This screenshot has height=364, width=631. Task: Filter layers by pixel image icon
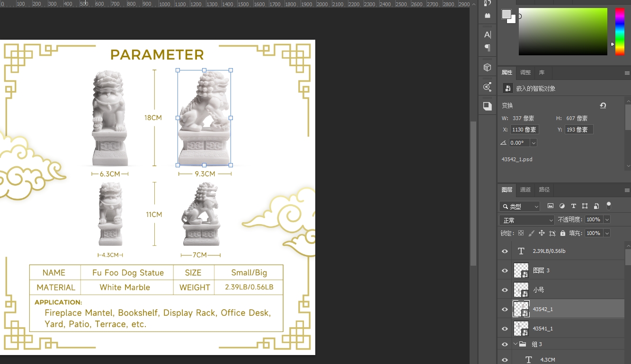pos(550,206)
